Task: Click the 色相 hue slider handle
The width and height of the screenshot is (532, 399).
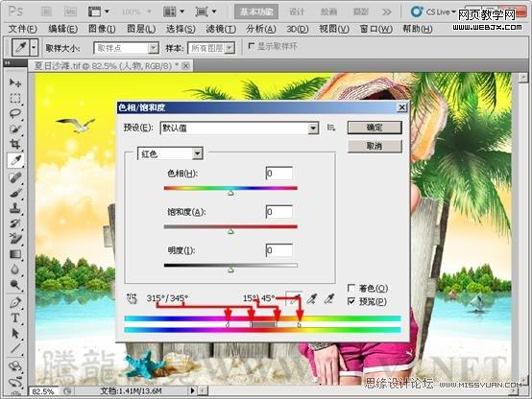Action: 230,193
